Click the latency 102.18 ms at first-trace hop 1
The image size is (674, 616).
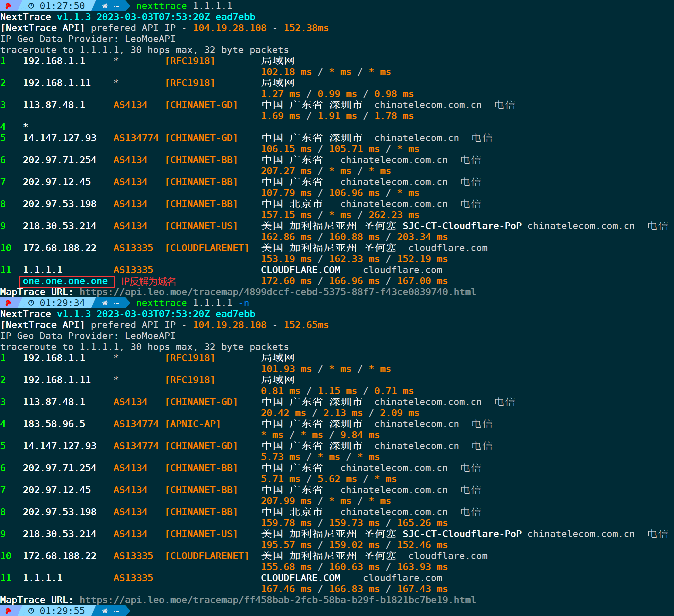tap(286, 72)
